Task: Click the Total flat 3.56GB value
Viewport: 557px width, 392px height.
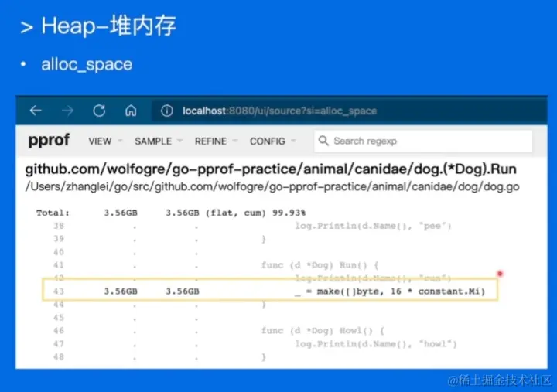Action: (x=121, y=213)
